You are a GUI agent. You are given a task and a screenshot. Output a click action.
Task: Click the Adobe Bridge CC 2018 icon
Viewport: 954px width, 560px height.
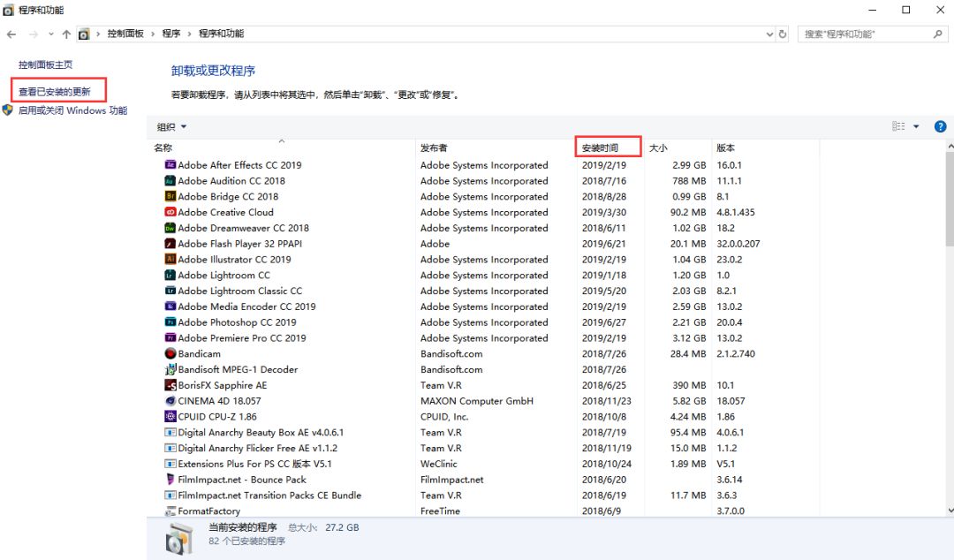(x=170, y=196)
